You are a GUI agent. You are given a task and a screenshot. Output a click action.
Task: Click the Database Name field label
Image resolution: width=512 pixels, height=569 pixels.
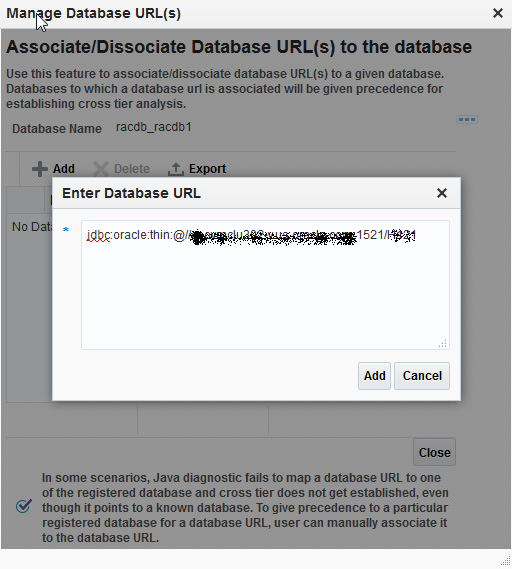coord(57,129)
